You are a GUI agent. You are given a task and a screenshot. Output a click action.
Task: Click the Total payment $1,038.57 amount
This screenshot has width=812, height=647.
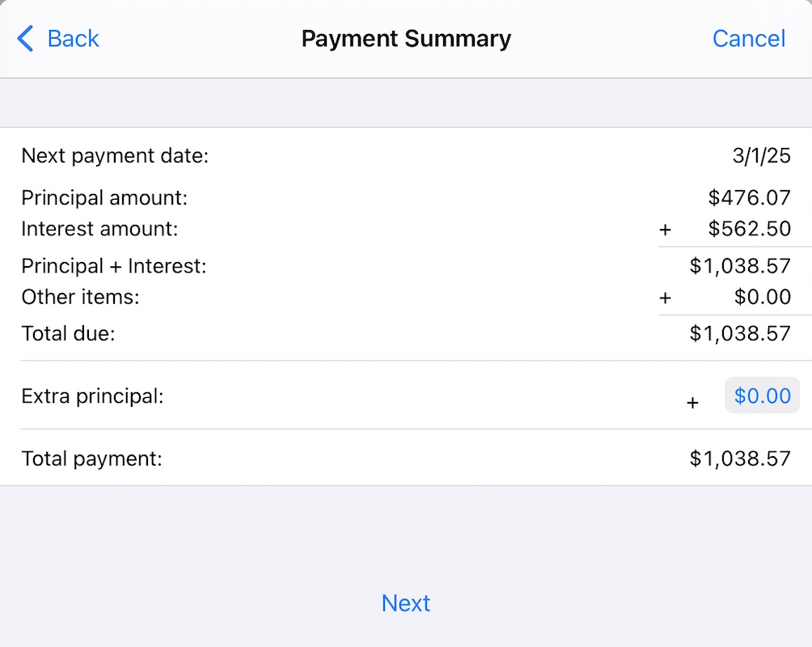[x=740, y=459]
